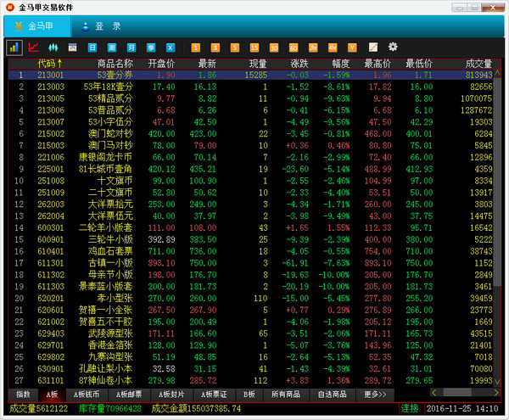Switch to the B板 tab

coord(249,395)
